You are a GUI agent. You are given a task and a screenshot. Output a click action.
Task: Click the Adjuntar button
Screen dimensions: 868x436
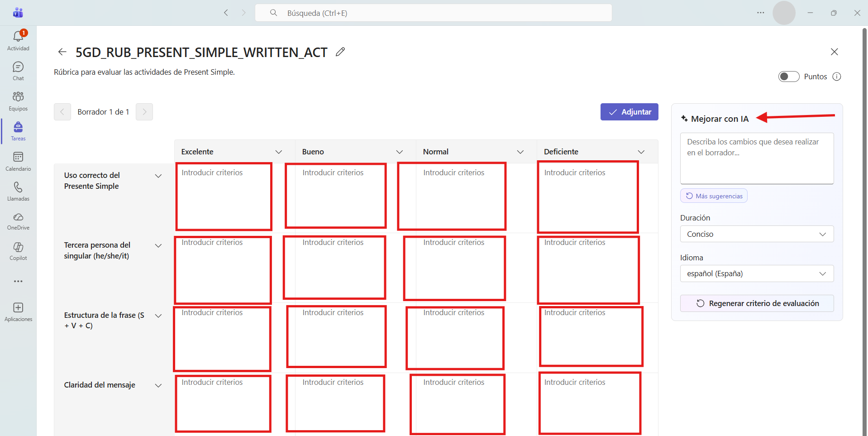(630, 112)
